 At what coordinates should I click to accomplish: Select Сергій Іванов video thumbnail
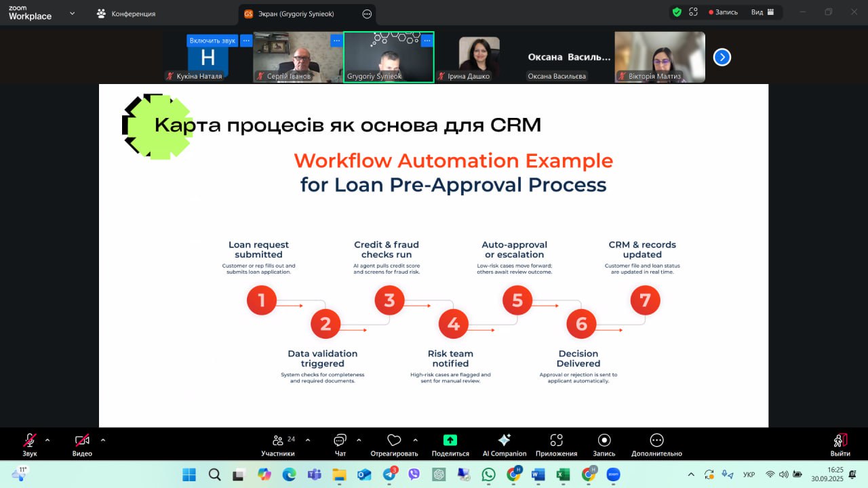pyautogui.click(x=298, y=58)
